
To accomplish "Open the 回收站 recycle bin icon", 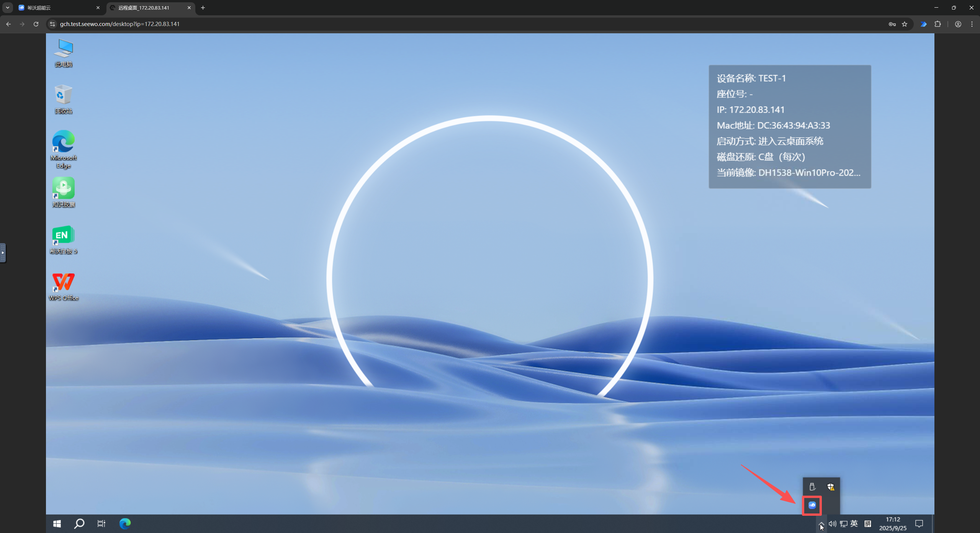I will point(64,99).
